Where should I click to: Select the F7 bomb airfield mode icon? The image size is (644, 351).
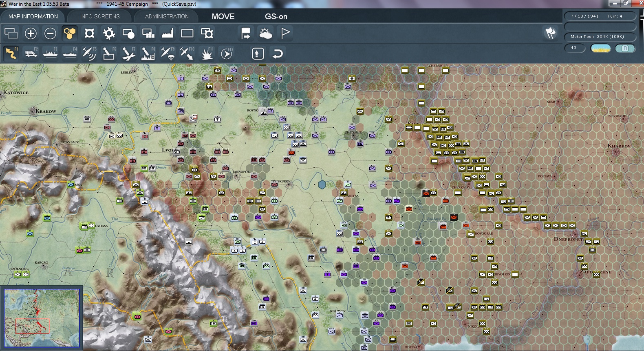pos(128,53)
